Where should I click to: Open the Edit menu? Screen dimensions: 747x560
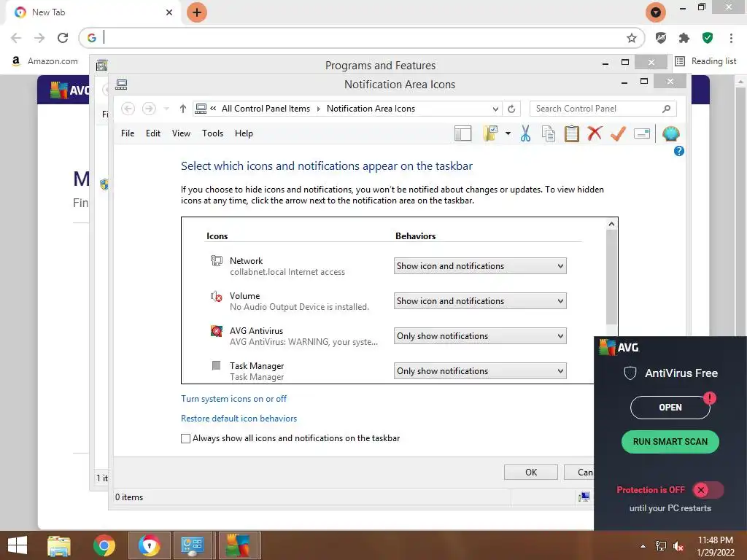[153, 134]
